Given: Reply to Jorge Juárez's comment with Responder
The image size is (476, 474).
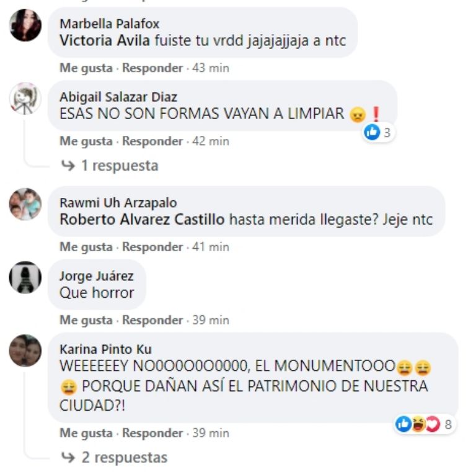Looking at the screenshot, I should click(152, 320).
